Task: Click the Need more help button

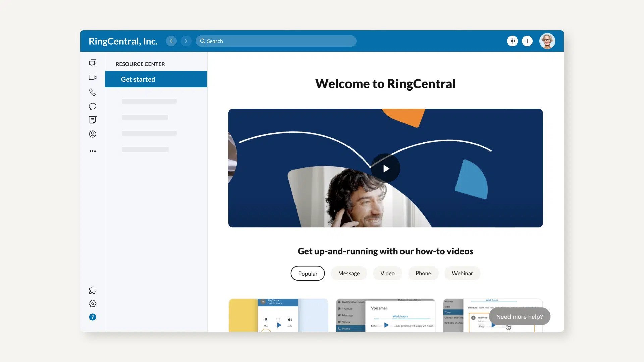Action: (519, 316)
